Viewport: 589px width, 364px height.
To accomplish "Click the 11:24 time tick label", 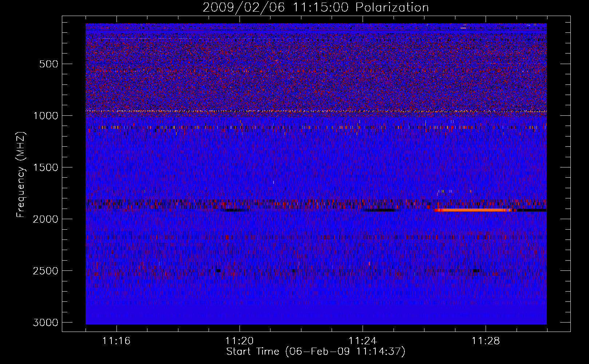I will click(x=363, y=341).
